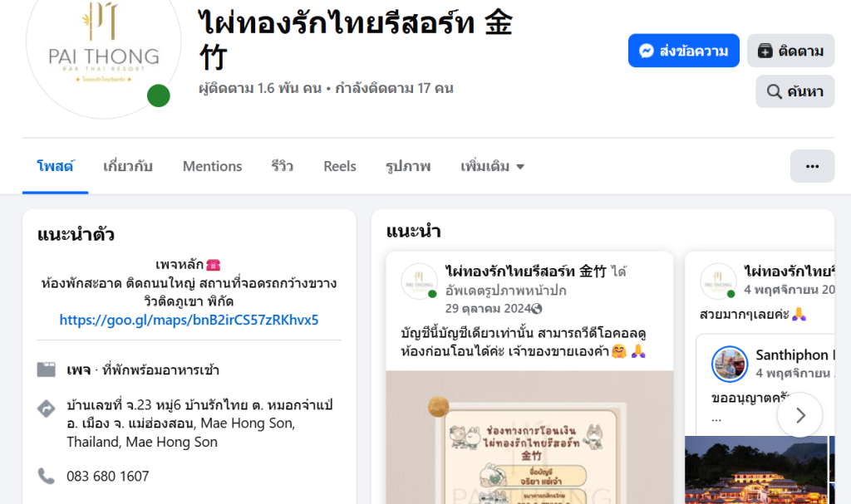The height and width of the screenshot is (504, 851).
Task: Click the Messenger icon in send message button
Action: [x=646, y=51]
